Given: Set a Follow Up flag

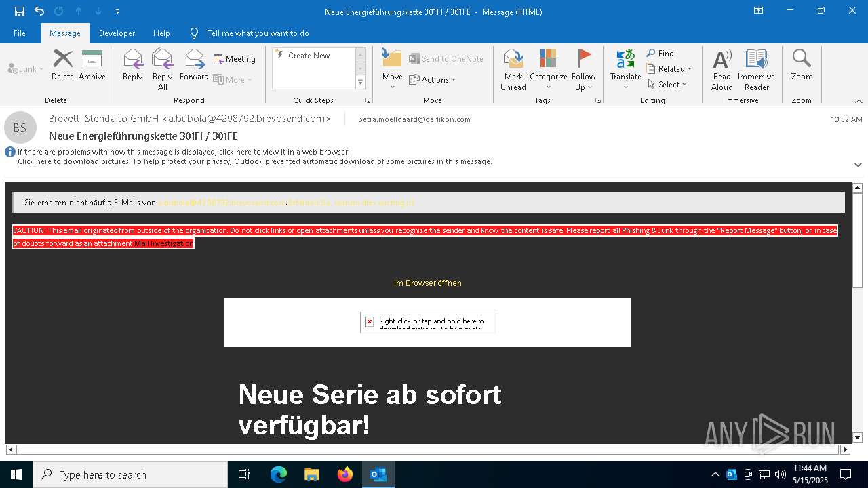Looking at the screenshot, I should tap(584, 70).
